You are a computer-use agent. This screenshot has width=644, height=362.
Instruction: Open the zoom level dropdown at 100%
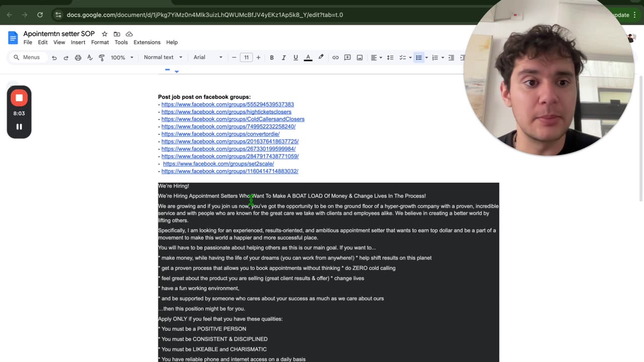[122, 57]
